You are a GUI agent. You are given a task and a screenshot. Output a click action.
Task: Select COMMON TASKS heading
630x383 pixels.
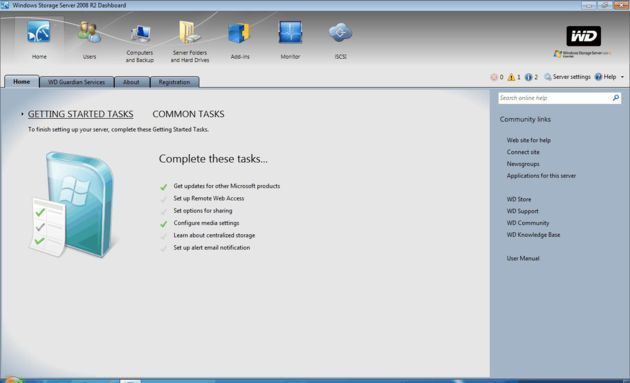pos(188,114)
